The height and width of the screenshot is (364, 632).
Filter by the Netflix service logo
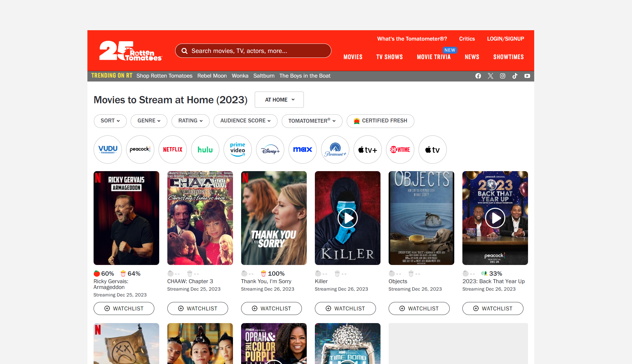[173, 150]
